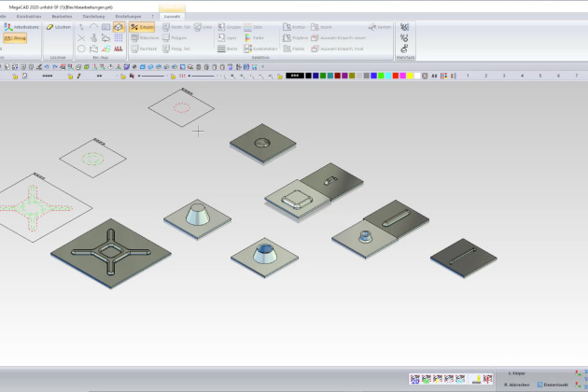
Task: Switch to the Darstellung tab
Action: pos(94,17)
